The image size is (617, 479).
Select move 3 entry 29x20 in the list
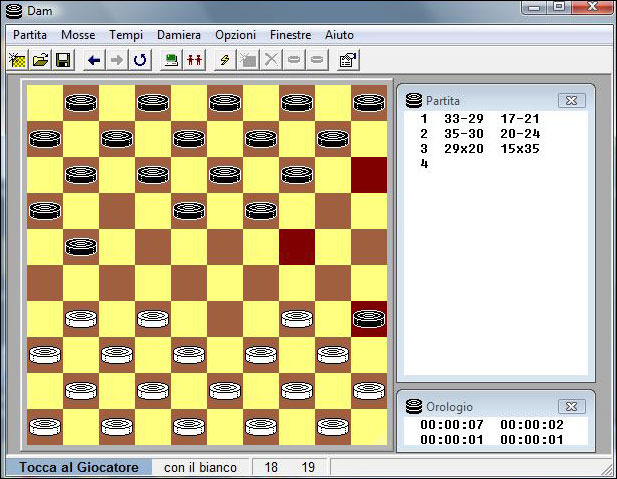(x=463, y=148)
